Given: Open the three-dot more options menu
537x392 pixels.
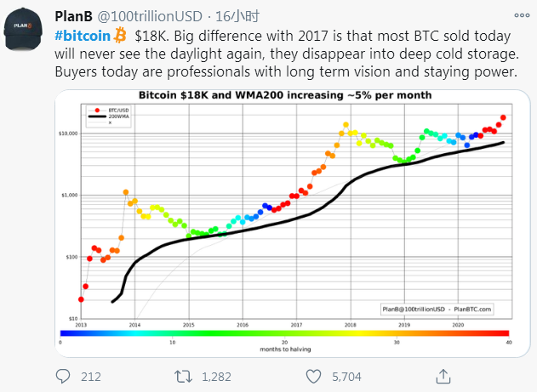Looking at the screenshot, I should click(x=522, y=15).
